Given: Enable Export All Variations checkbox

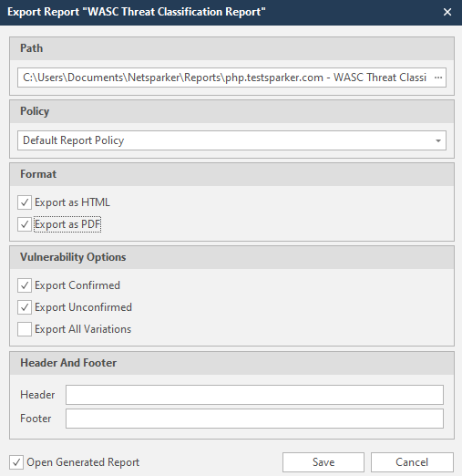Looking at the screenshot, I should click(25, 329).
